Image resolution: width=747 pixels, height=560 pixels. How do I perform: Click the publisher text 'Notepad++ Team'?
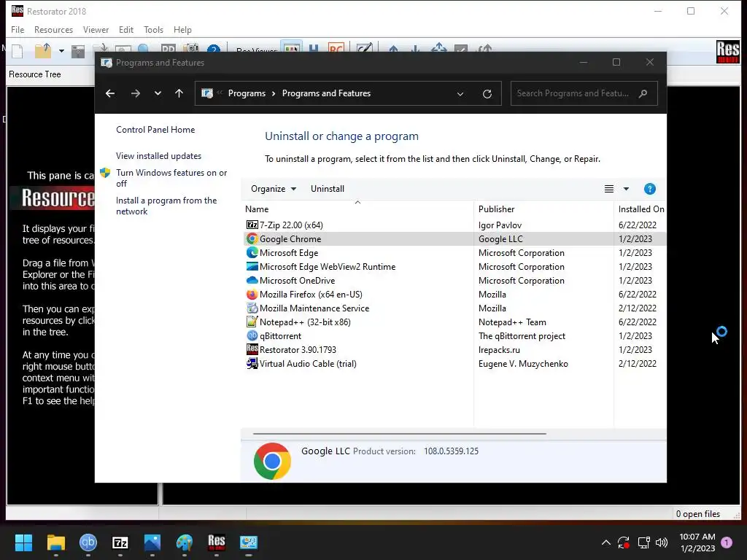pos(512,322)
